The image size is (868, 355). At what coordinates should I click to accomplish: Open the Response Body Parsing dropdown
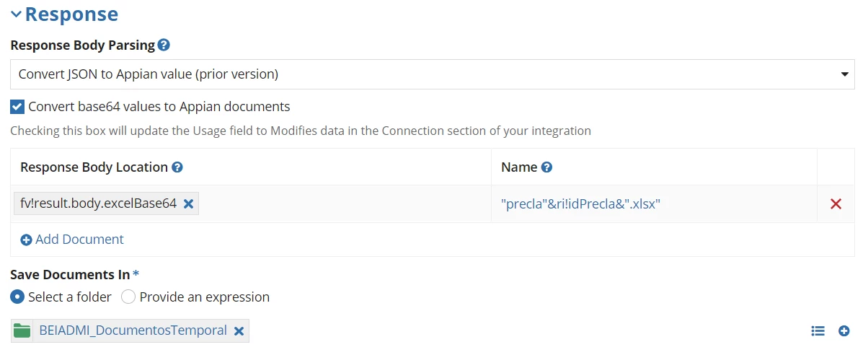433,74
